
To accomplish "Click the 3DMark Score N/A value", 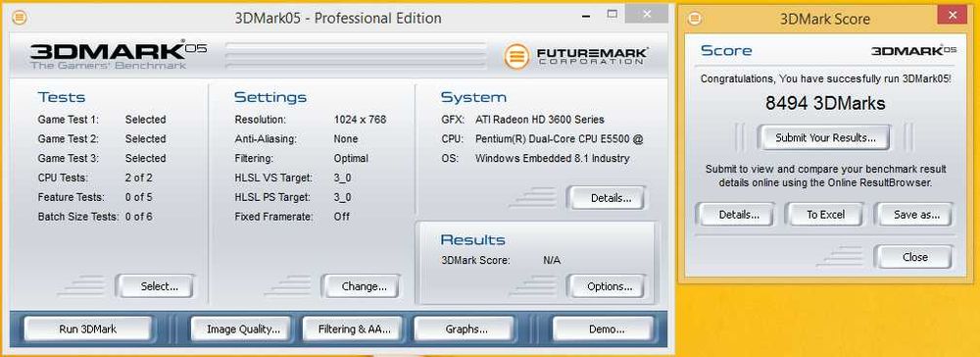I will (552, 260).
